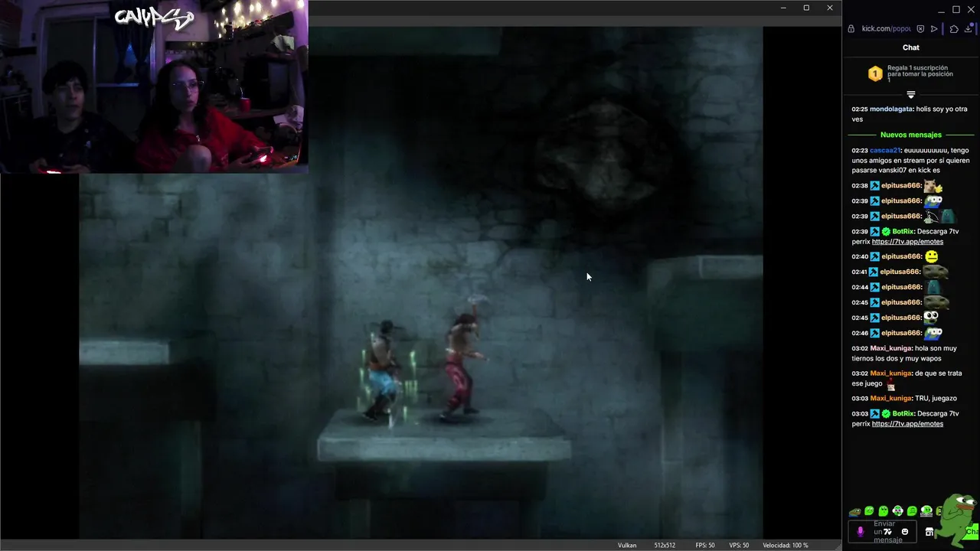Select the green headphones emote in quick row
The image size is (980, 551).
point(898,511)
